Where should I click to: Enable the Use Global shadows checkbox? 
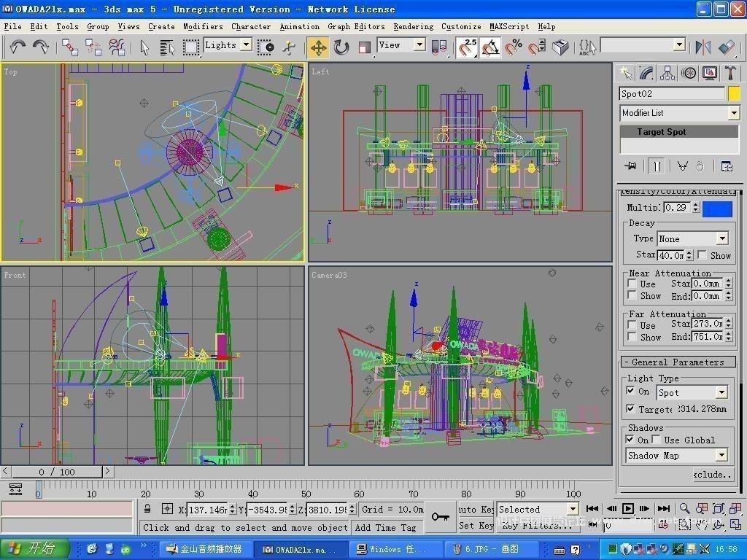tap(657, 440)
